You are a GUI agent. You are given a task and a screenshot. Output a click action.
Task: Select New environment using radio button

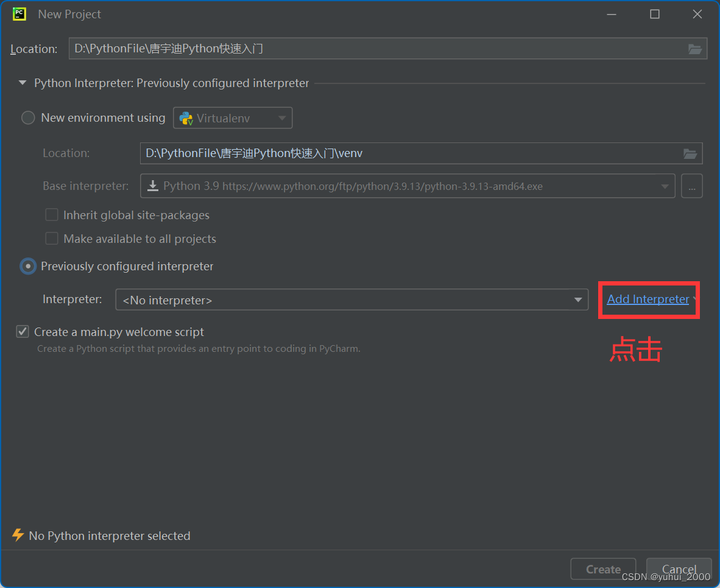point(28,118)
